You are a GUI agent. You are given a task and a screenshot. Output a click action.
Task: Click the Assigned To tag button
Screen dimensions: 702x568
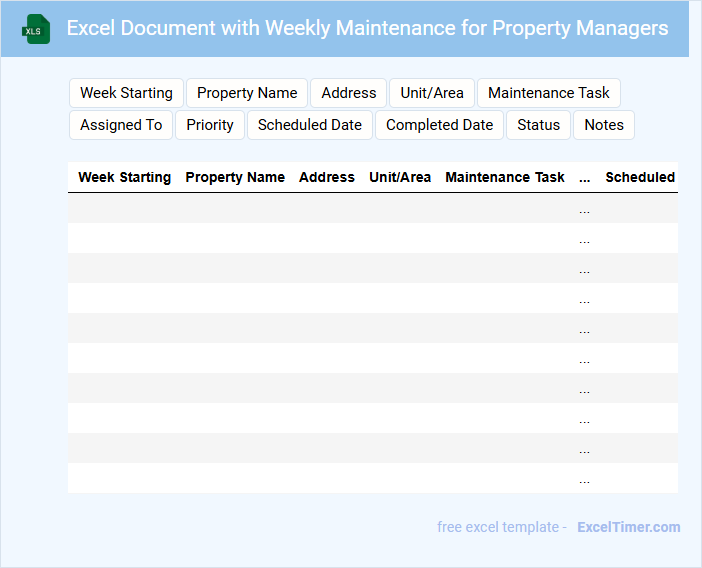[x=121, y=125]
